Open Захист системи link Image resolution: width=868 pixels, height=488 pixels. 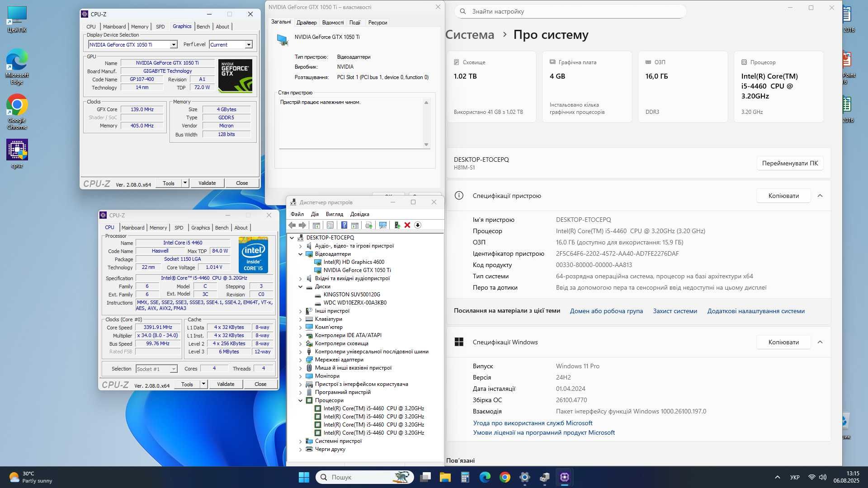[675, 311]
